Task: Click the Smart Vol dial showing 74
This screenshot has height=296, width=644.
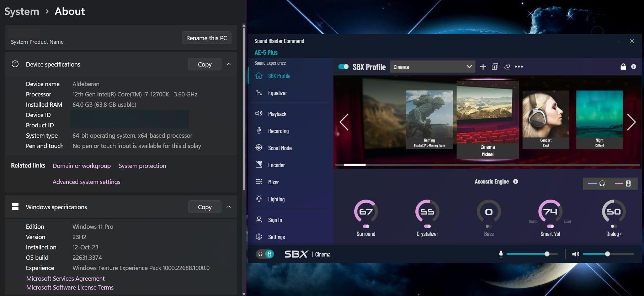Action: [550, 212]
